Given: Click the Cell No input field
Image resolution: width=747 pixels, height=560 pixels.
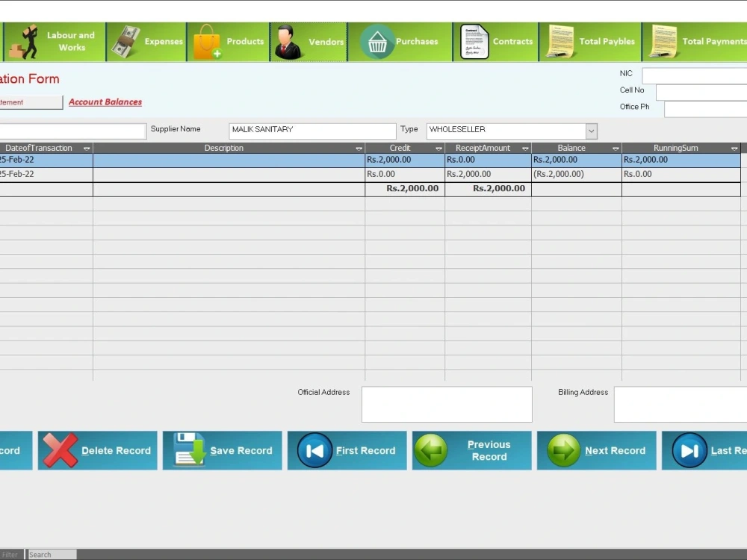Looking at the screenshot, I should click(x=701, y=93).
